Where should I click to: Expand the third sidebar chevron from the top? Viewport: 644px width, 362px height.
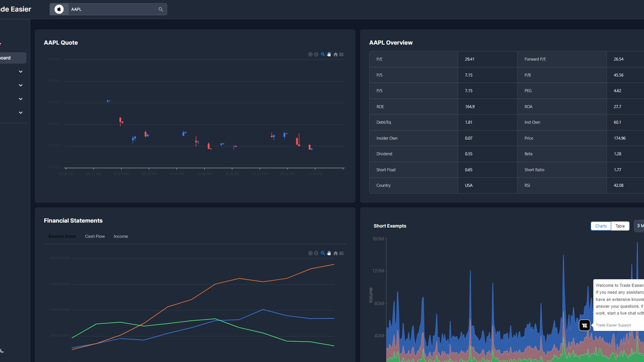pyautogui.click(x=21, y=99)
